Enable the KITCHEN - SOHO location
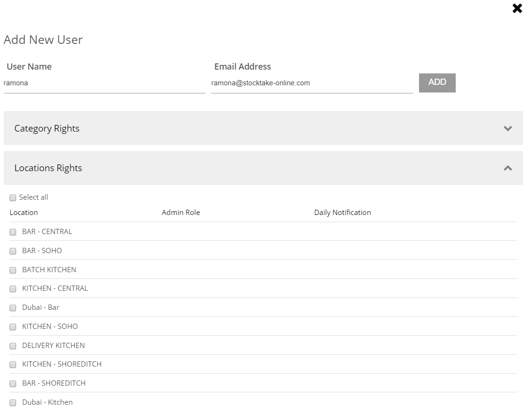Viewport: 532px width, 409px height. 13,327
